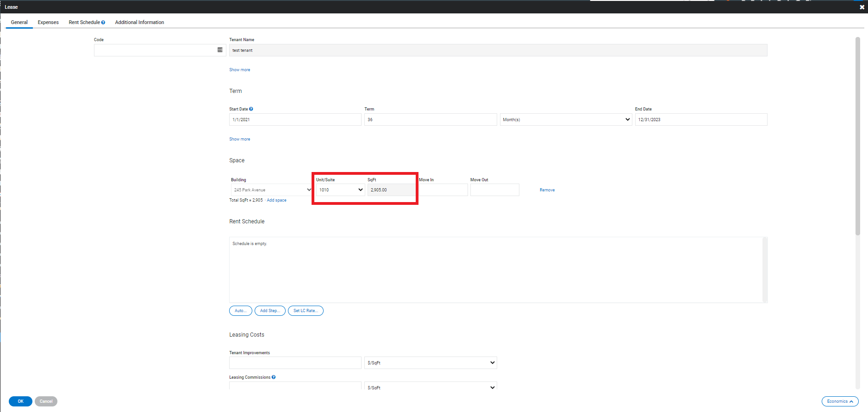
Task: Click the Term field showing 36
Action: tap(431, 119)
